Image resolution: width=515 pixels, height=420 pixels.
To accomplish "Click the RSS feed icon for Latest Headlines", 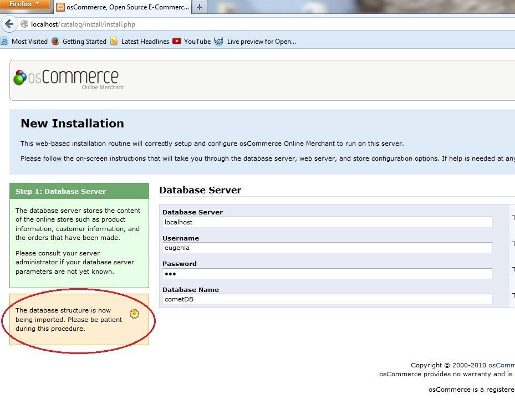I will point(114,42).
